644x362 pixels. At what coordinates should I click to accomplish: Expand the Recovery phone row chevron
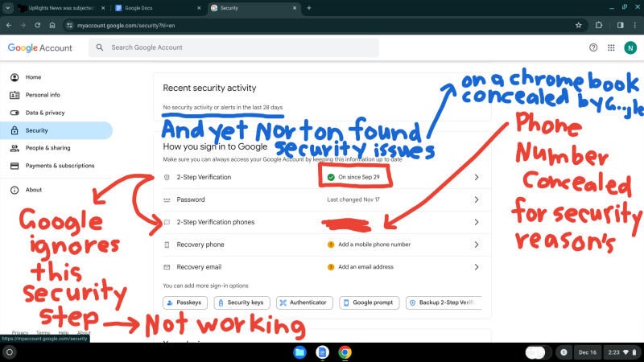click(x=477, y=245)
